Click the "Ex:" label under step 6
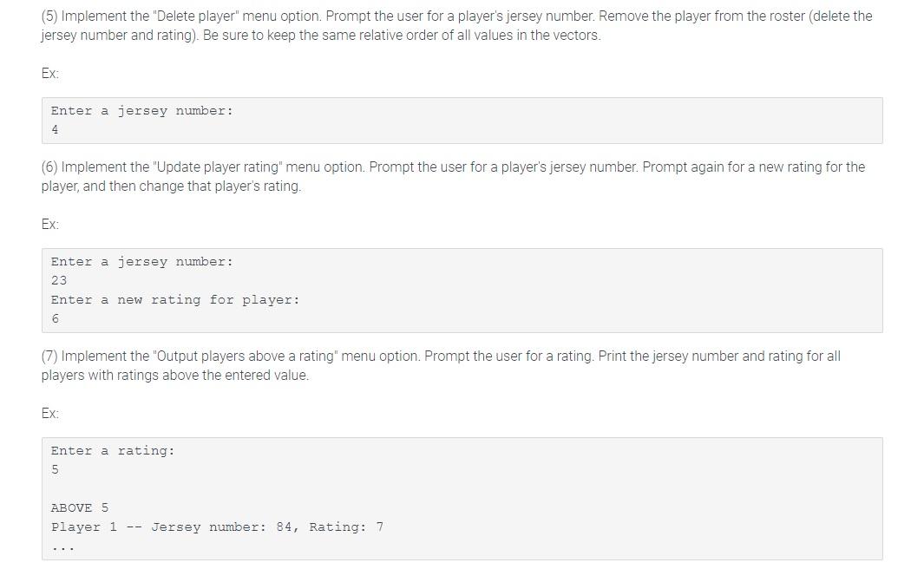The image size is (924, 569). coord(50,225)
